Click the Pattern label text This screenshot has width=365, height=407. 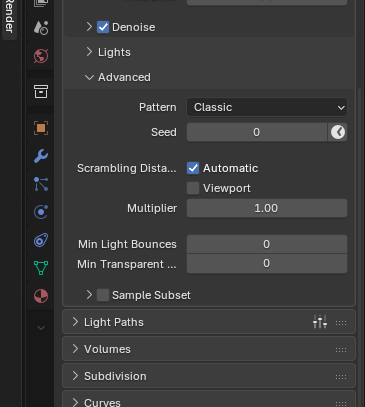(158, 107)
